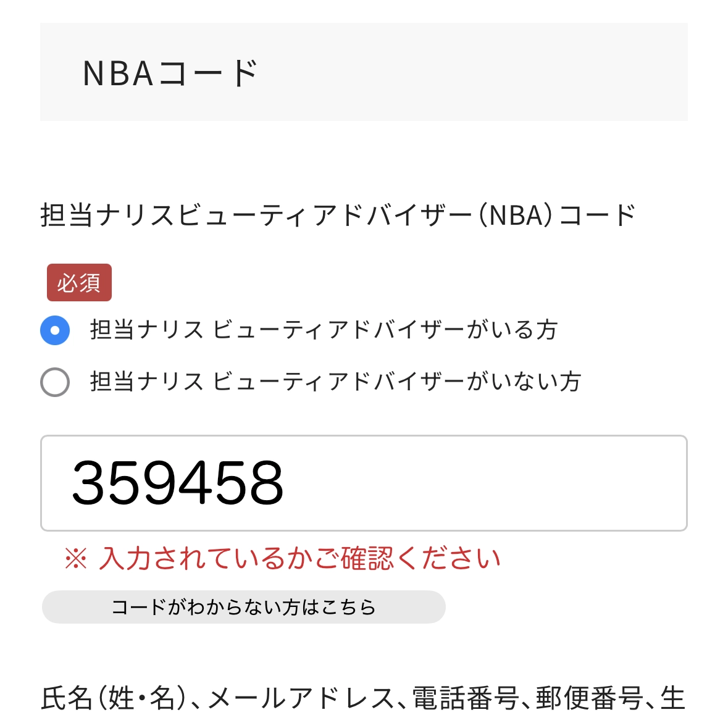Screen dimensions: 728x728
Task: Click メールアドレス in the bottom text
Action: pos(301,699)
